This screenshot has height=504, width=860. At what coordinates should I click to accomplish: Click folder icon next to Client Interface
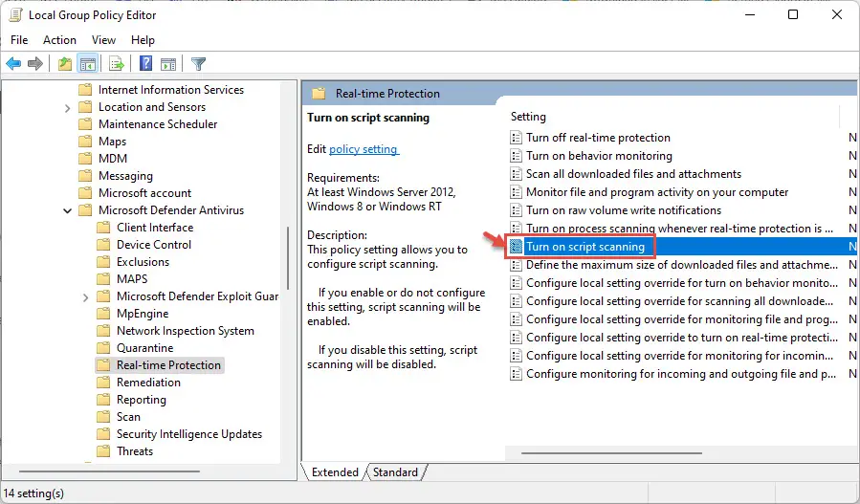coord(103,228)
